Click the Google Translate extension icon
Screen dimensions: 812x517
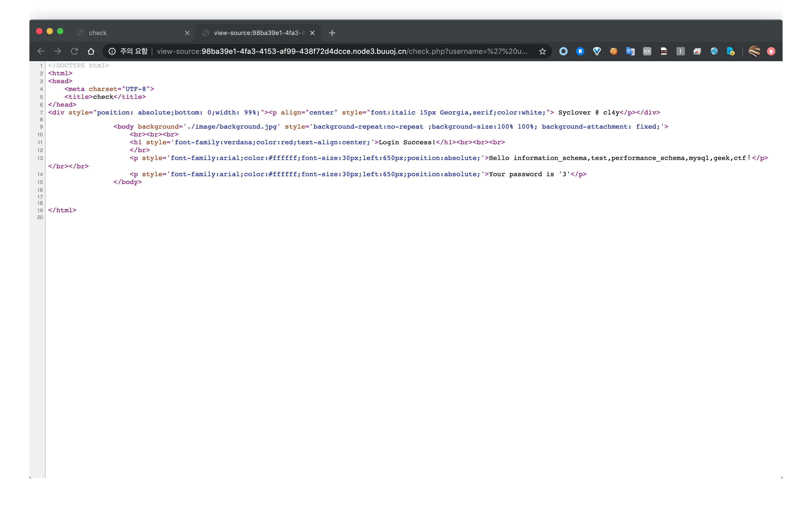[630, 51]
